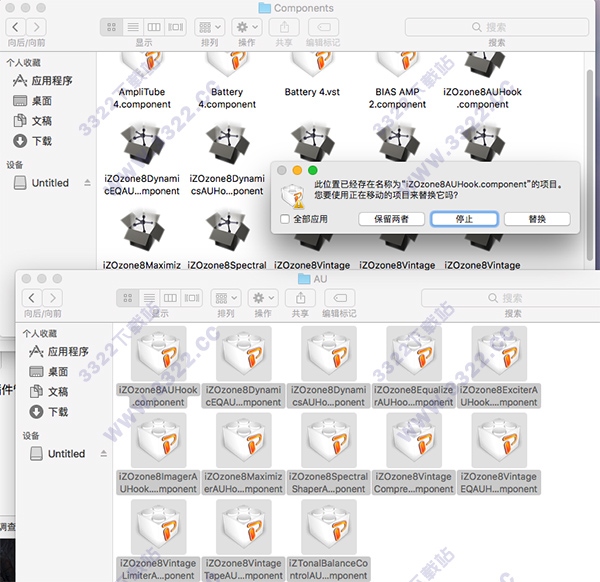
Task: Select iZOzone8DynamicsAUHo component in Components window
Action: pos(227,160)
